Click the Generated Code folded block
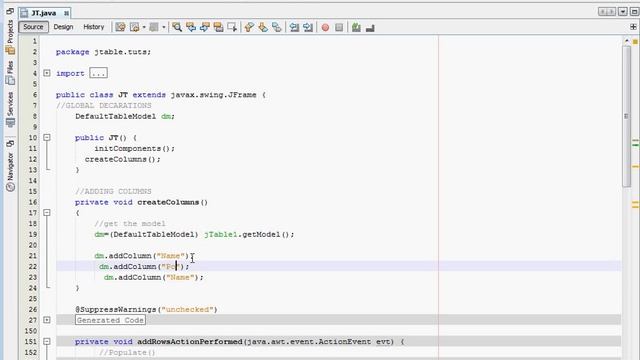Screen dimensions: 640x360 110,320
